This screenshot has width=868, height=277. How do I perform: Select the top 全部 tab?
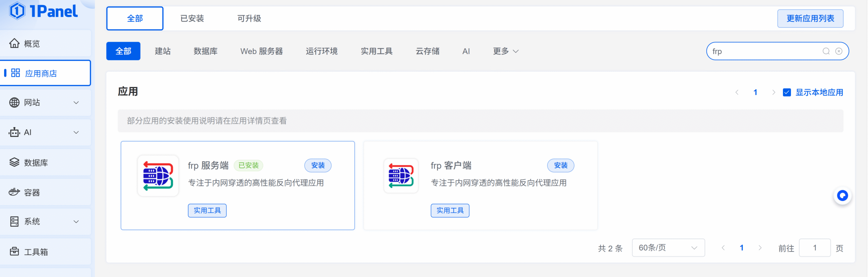(135, 18)
